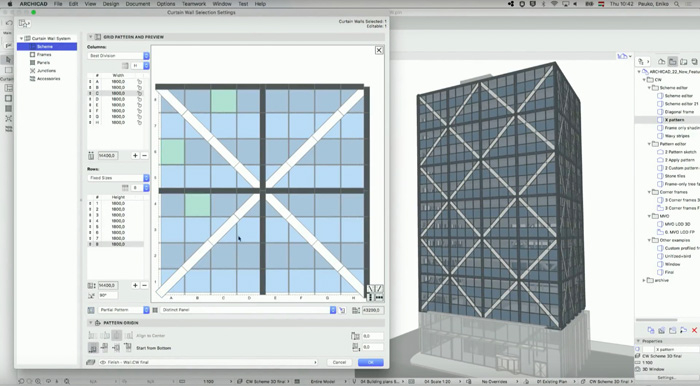
Task: Open the Distinct Panel dropdown
Action: [248, 310]
